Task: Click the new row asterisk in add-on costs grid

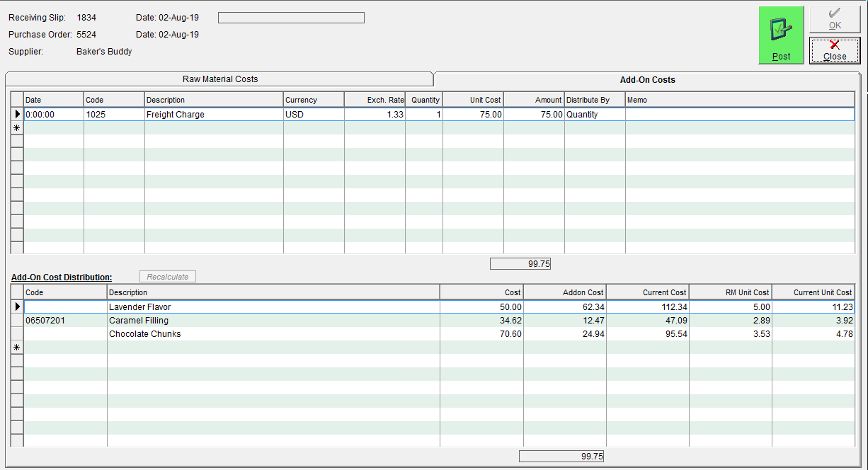Action: 17,127
